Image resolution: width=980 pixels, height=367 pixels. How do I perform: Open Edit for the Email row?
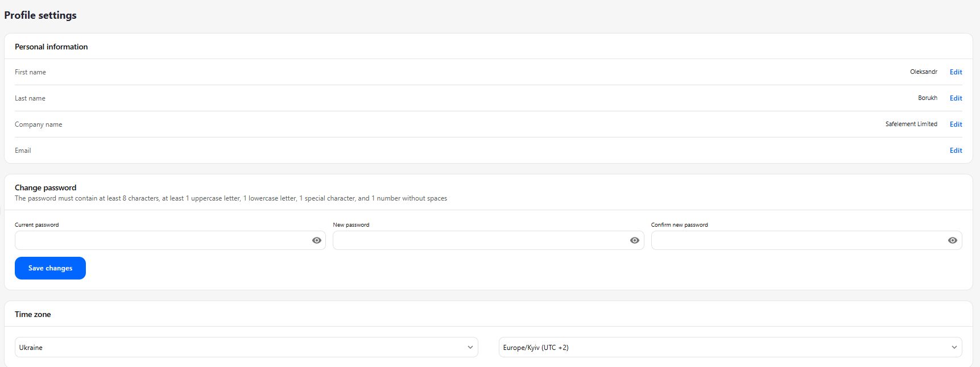(956, 151)
